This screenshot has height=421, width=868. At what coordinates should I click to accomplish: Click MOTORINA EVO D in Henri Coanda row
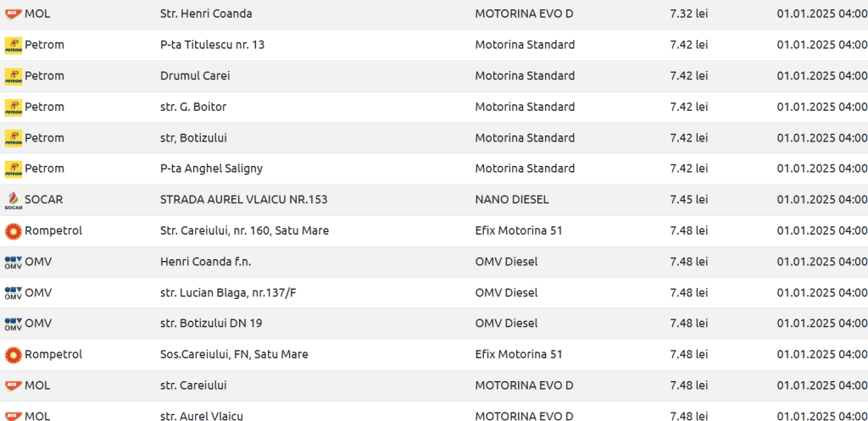pyautogui.click(x=524, y=14)
